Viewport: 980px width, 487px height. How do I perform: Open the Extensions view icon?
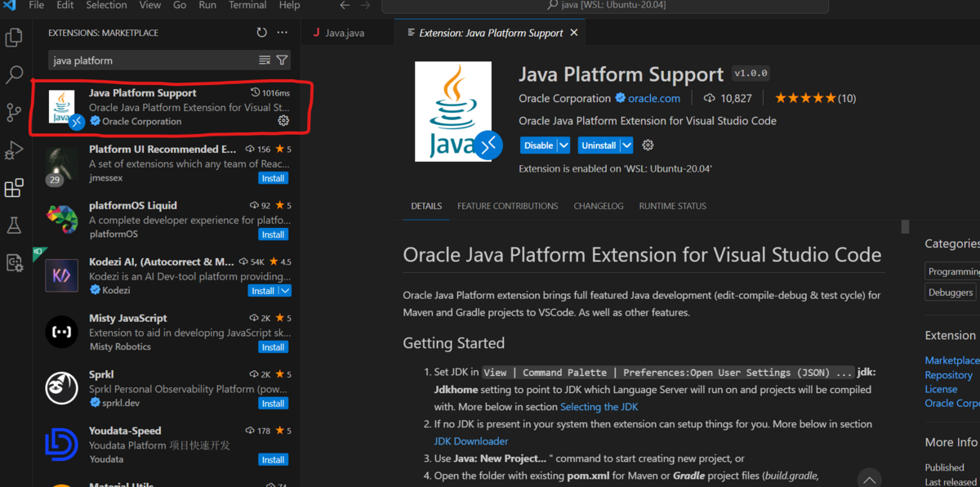point(14,188)
